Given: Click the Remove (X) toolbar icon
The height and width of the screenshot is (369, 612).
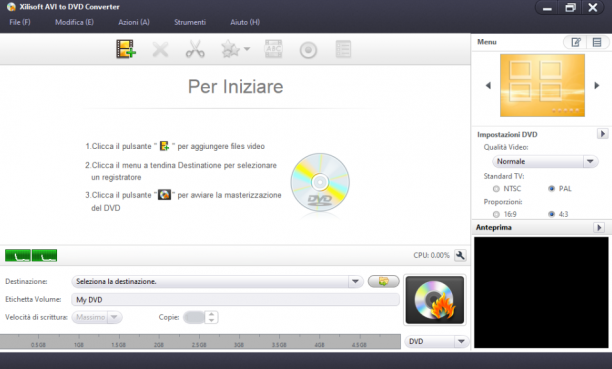Looking at the screenshot, I should (160, 50).
